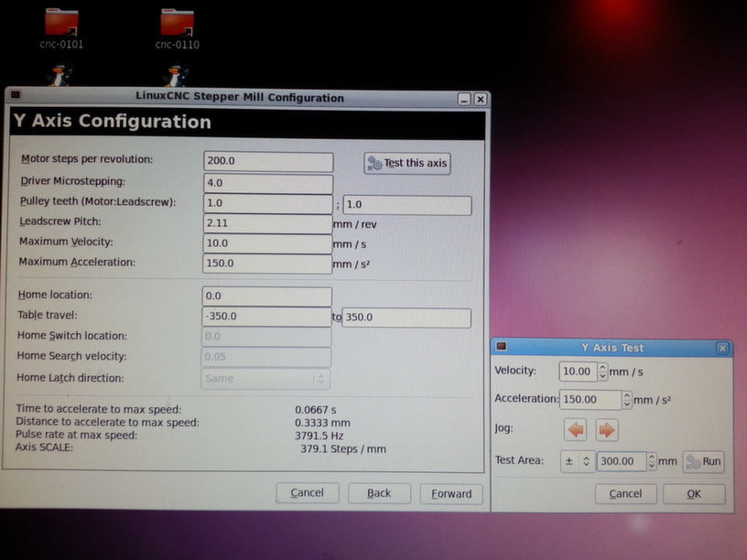Click the Test Area 300.00 field
The width and height of the screenshot is (747, 560).
[x=622, y=461]
